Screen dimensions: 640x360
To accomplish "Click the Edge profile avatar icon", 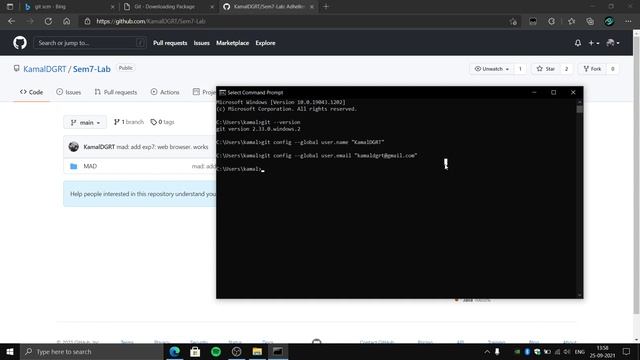I will tap(609, 21).
